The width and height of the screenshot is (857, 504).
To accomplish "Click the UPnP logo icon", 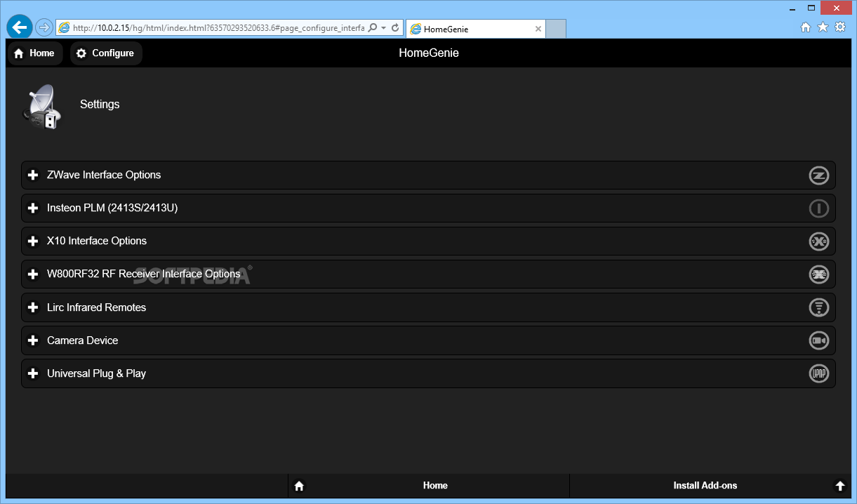I will point(818,373).
